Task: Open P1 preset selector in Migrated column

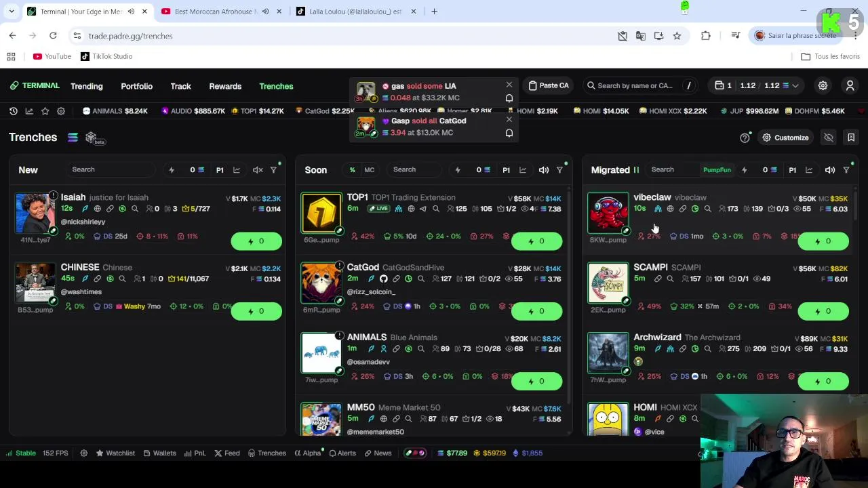Action: point(792,170)
